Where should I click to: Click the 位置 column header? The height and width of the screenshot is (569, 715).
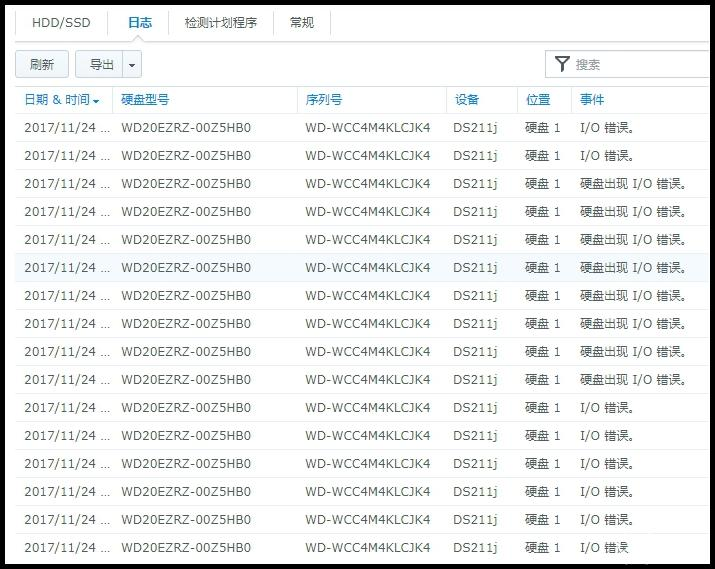point(538,100)
